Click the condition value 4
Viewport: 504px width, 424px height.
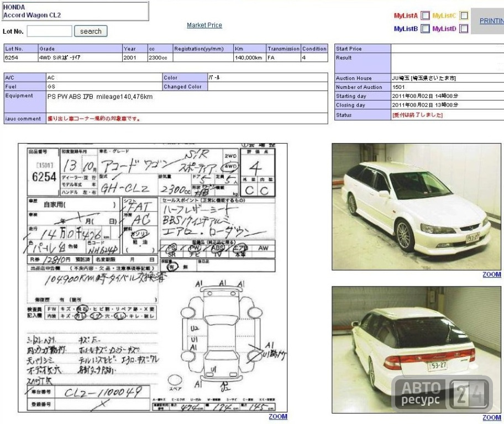pyautogui.click(x=304, y=57)
